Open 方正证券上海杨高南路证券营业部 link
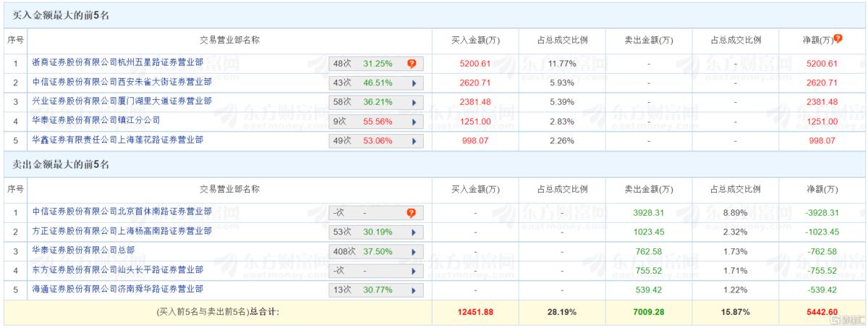Viewport: 868px width, 328px height. pos(122,231)
